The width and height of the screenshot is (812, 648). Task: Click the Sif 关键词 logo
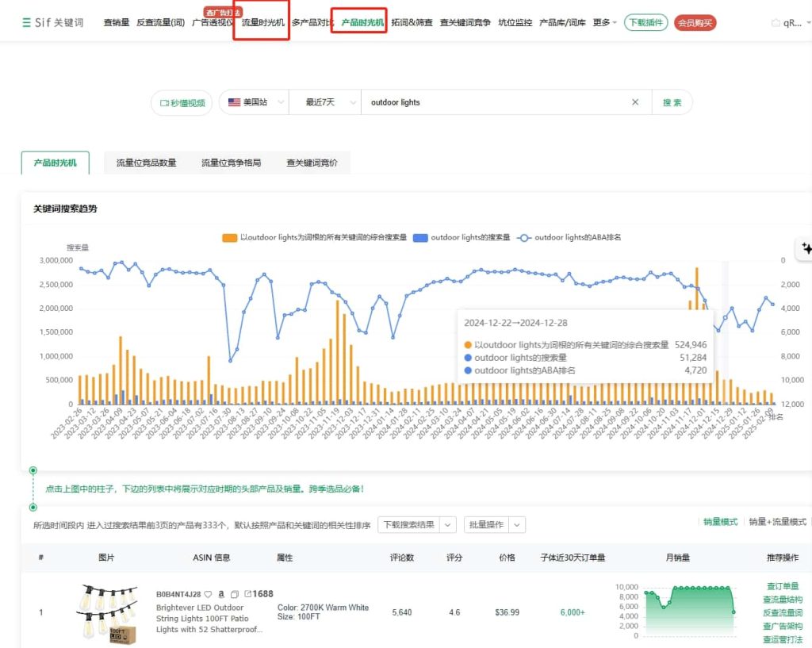click(52, 23)
